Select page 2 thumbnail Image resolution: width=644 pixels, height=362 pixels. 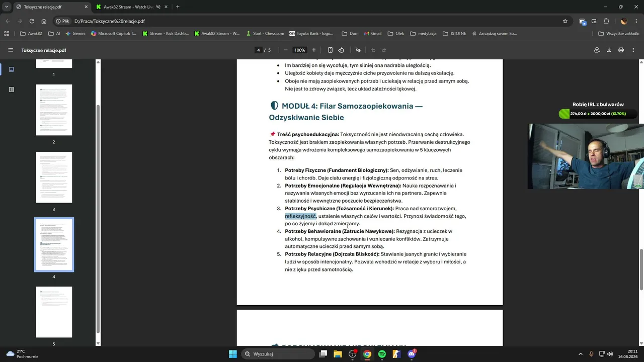click(54, 110)
